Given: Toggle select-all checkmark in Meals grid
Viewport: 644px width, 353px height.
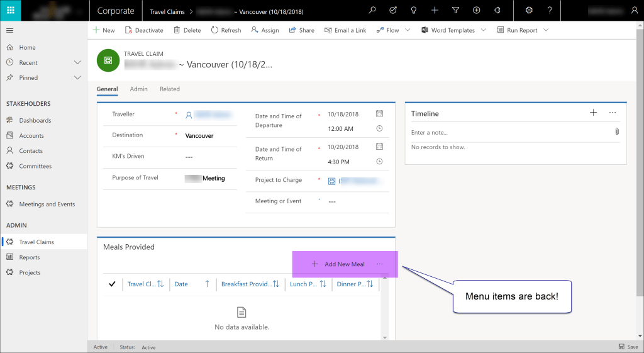Looking at the screenshot, I should [112, 284].
